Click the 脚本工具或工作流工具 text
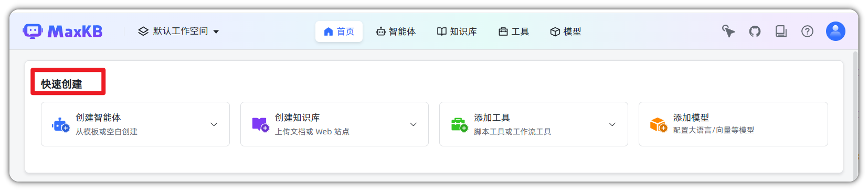Viewport: 868px width, 191px height. (x=513, y=132)
